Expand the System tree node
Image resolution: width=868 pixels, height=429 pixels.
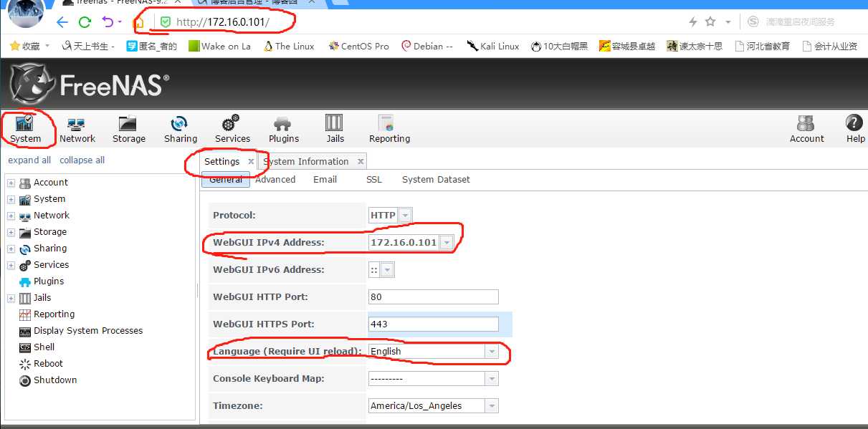pos(11,199)
